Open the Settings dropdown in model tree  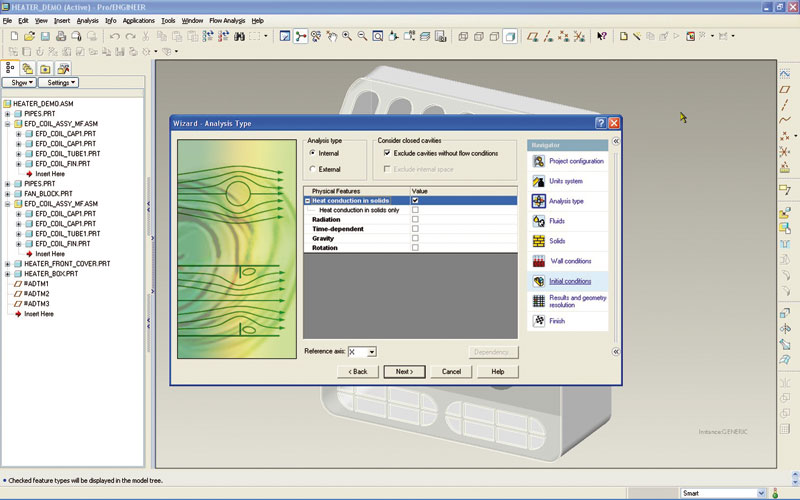(x=58, y=83)
